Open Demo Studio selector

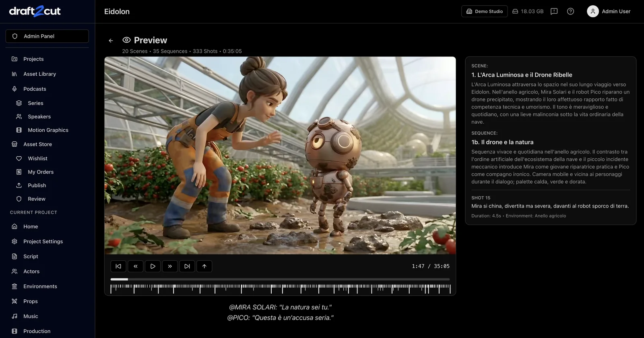pos(485,11)
